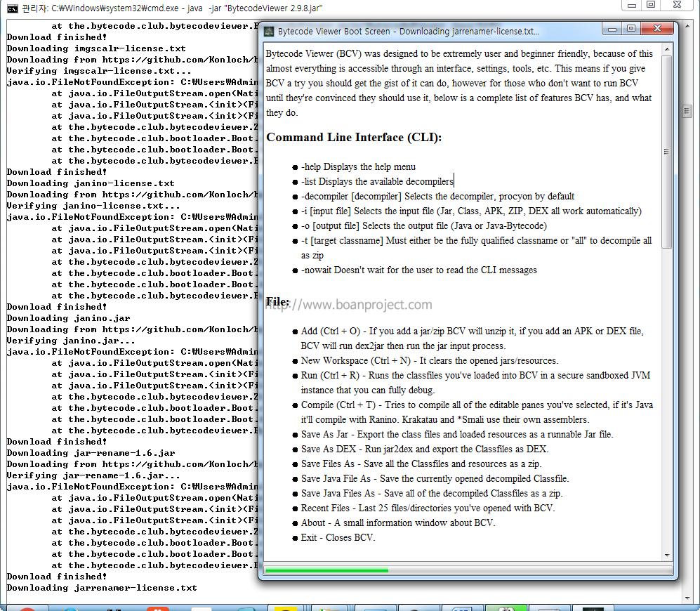Screen dimensions: 700x611
Task: Click 'Downloading jarrenamer-license.txt' in cmd window
Action: tap(102, 588)
